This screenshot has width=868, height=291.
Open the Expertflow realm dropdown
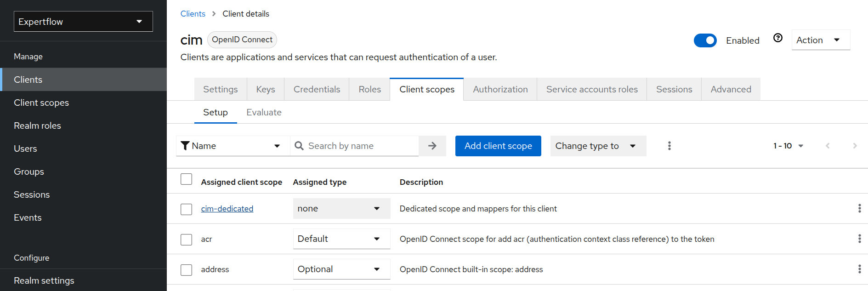83,22
